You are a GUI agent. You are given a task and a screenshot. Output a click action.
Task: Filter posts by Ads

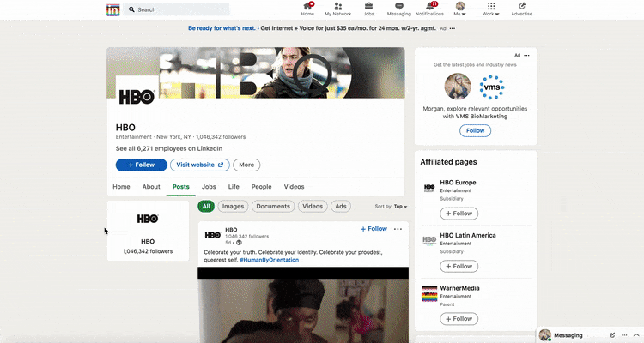pyautogui.click(x=341, y=207)
